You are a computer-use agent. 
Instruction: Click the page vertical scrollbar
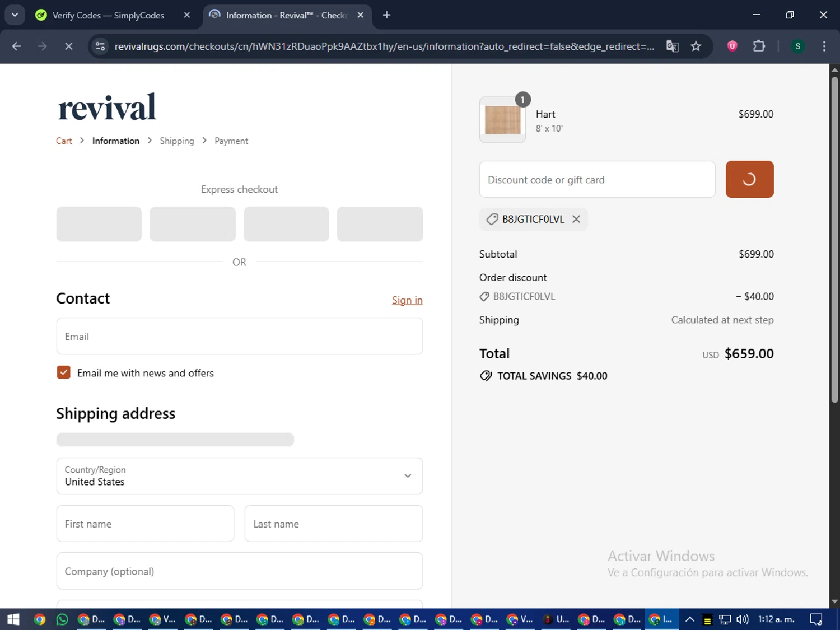tap(834, 240)
